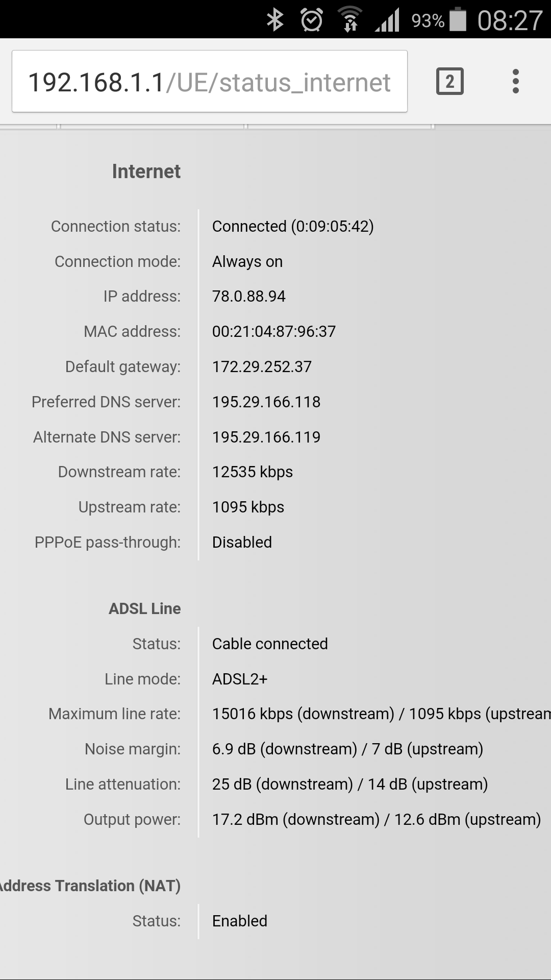Screen dimensions: 551x980
Task: Tap preferred DNS server 195.29.166.118
Action: click(266, 402)
